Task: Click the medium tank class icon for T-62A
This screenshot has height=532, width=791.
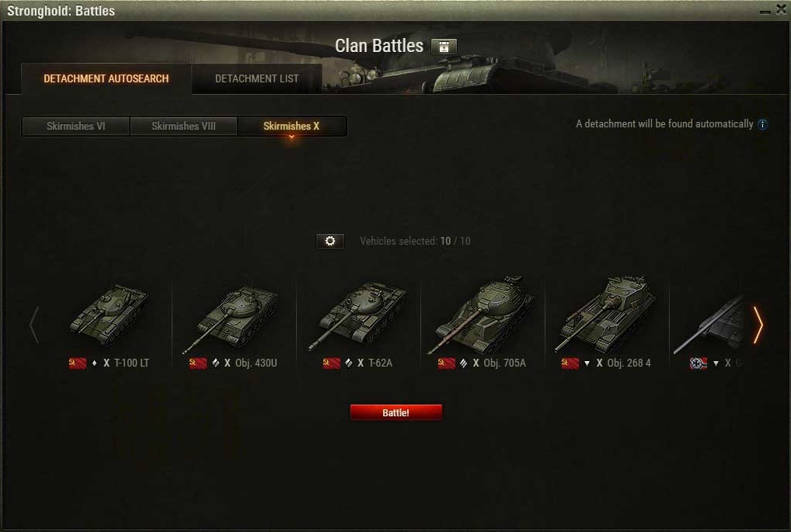Action: coord(349,363)
